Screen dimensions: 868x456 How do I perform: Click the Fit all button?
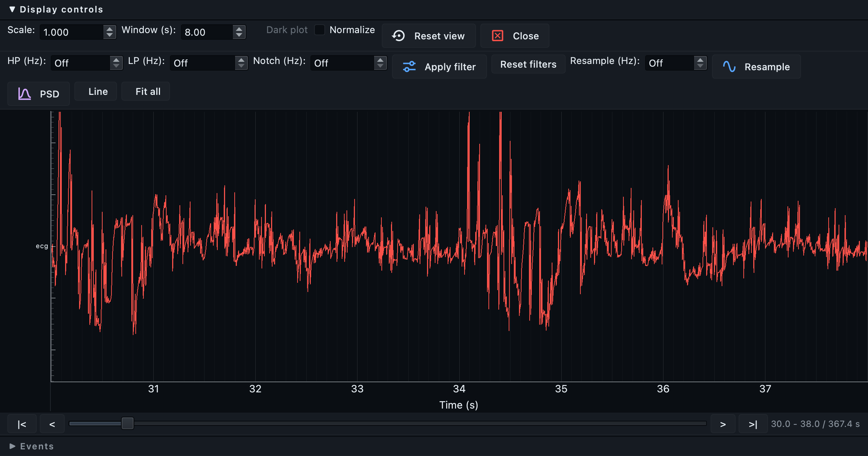point(146,91)
